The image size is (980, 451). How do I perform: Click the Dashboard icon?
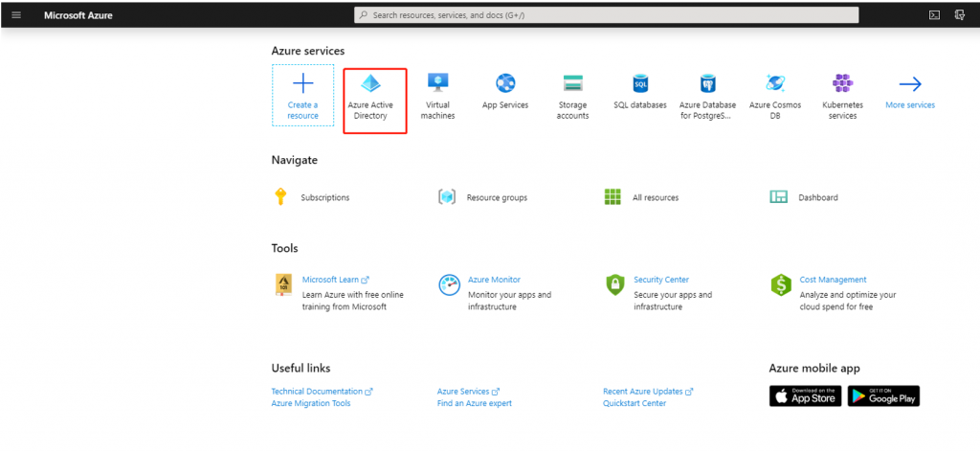778,197
